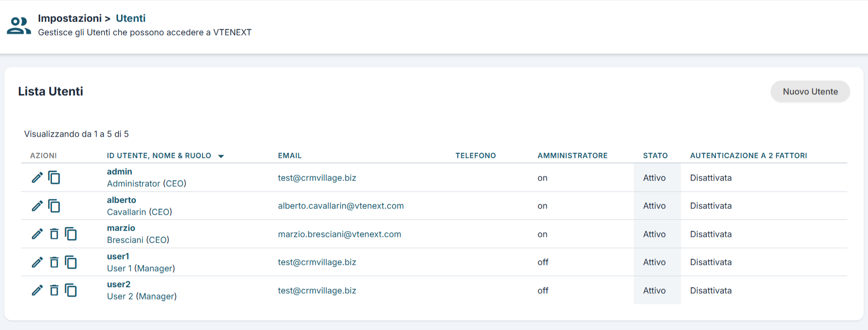This screenshot has height=330, width=868.
Task: Open the user2 username link
Action: click(x=119, y=284)
